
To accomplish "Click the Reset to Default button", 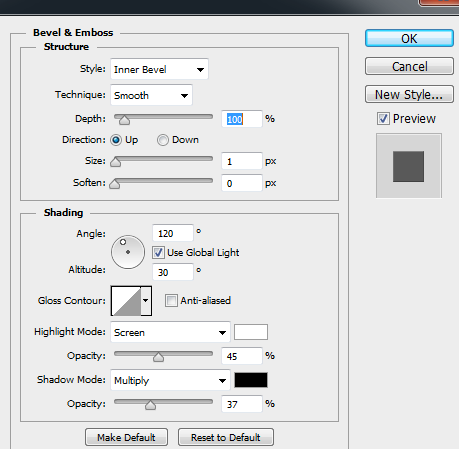I will 226,437.
